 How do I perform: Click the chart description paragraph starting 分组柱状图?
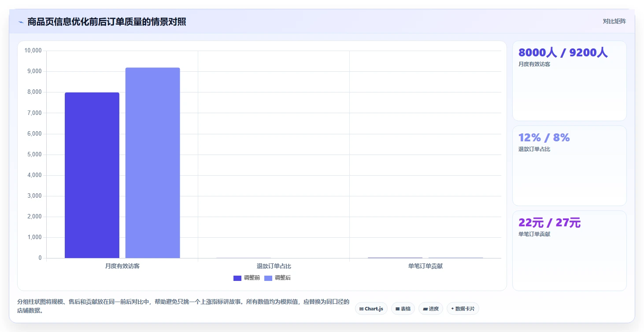[183, 306]
